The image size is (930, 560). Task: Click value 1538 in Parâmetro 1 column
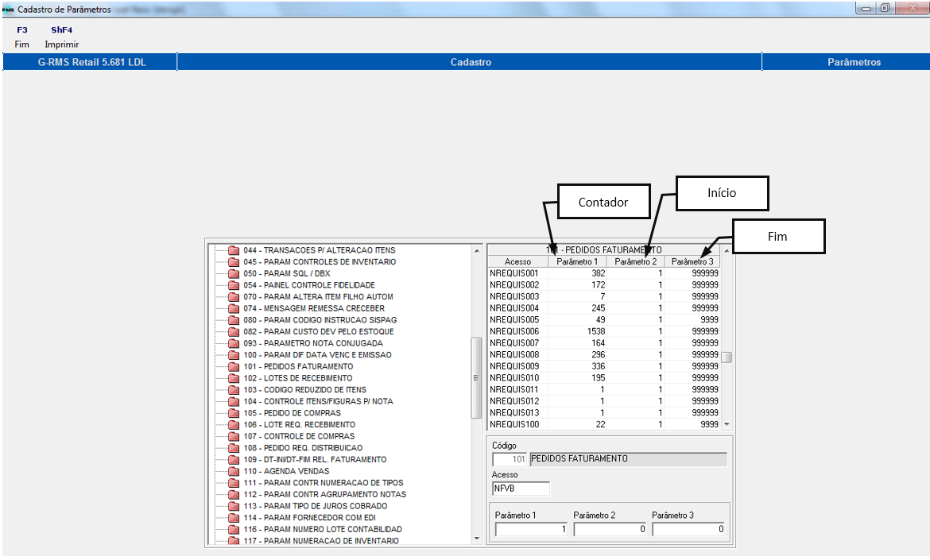[596, 331]
